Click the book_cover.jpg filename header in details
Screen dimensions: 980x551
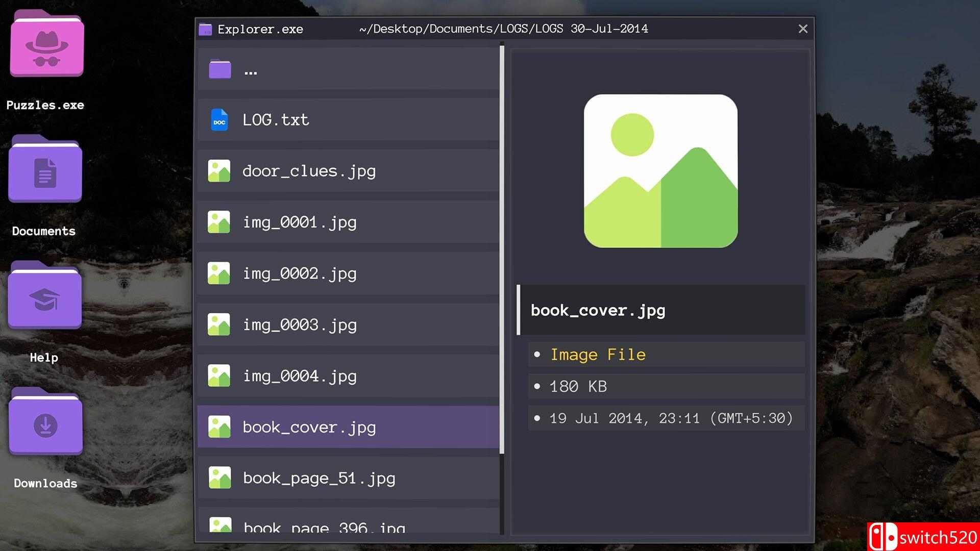(x=598, y=311)
